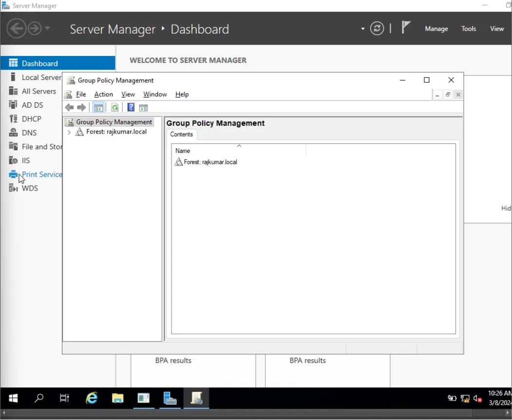Click the Hide link in welcome tile
This screenshot has width=512, height=420.
click(506, 209)
